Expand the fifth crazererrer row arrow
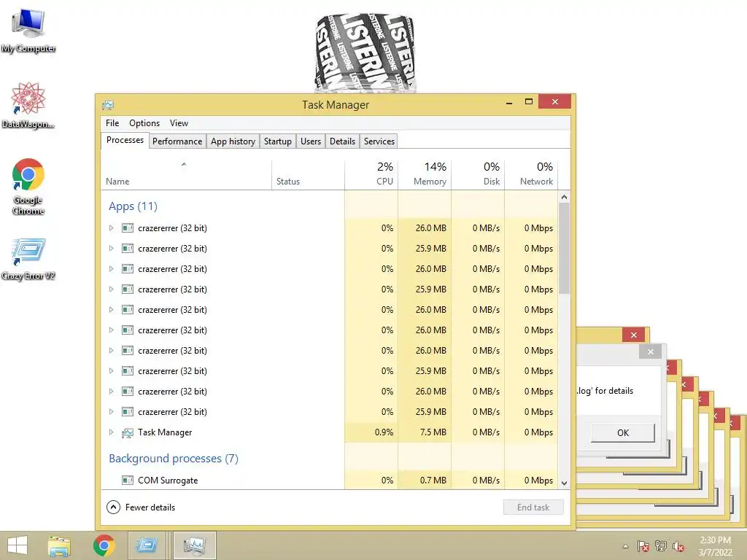The width and height of the screenshot is (747, 560). (x=111, y=310)
